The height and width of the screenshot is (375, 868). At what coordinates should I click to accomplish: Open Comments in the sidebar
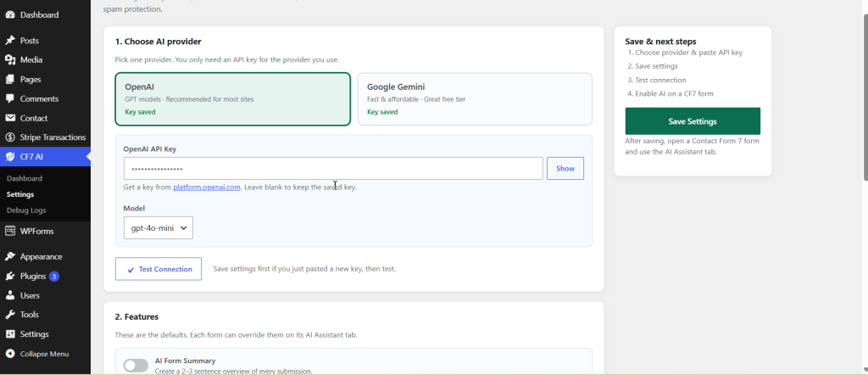[39, 98]
